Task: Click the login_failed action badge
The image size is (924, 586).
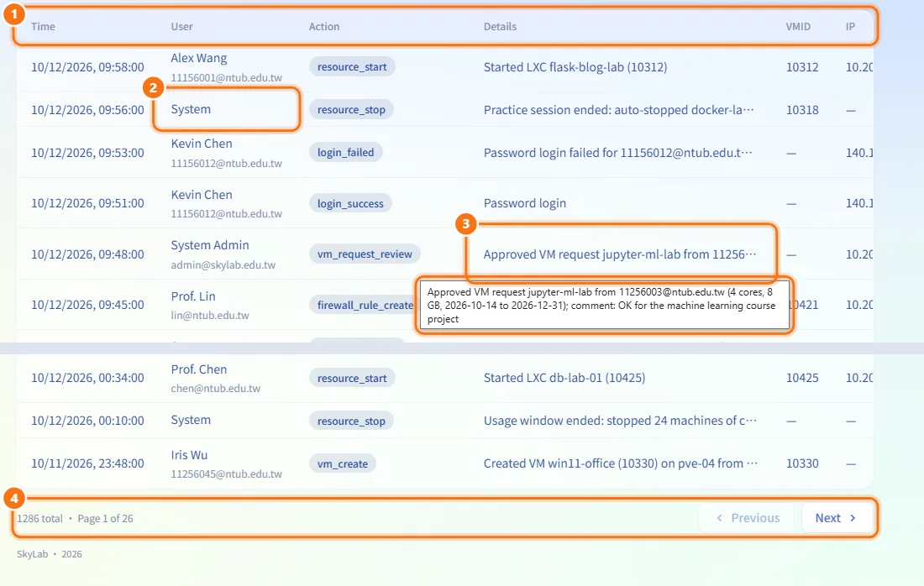Action: (346, 153)
